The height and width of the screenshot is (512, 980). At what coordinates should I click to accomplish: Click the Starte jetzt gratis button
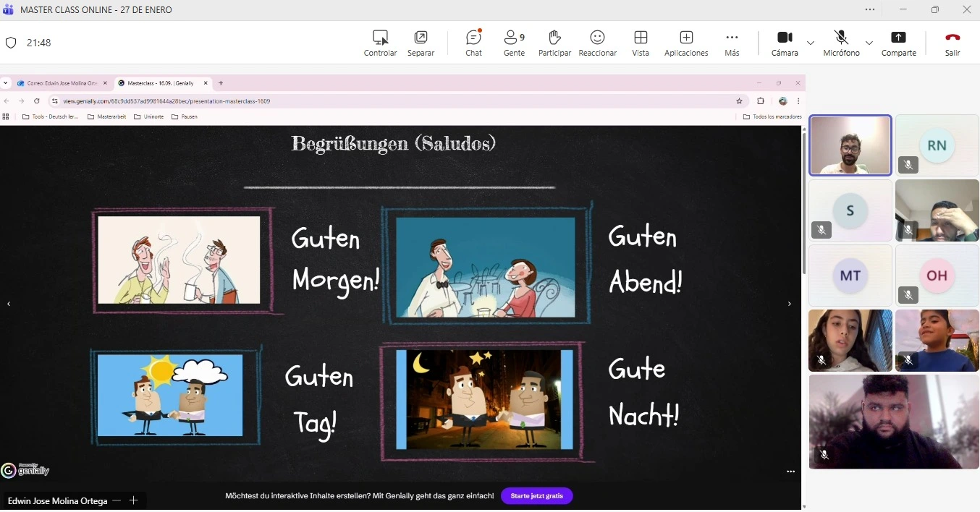tap(536, 496)
